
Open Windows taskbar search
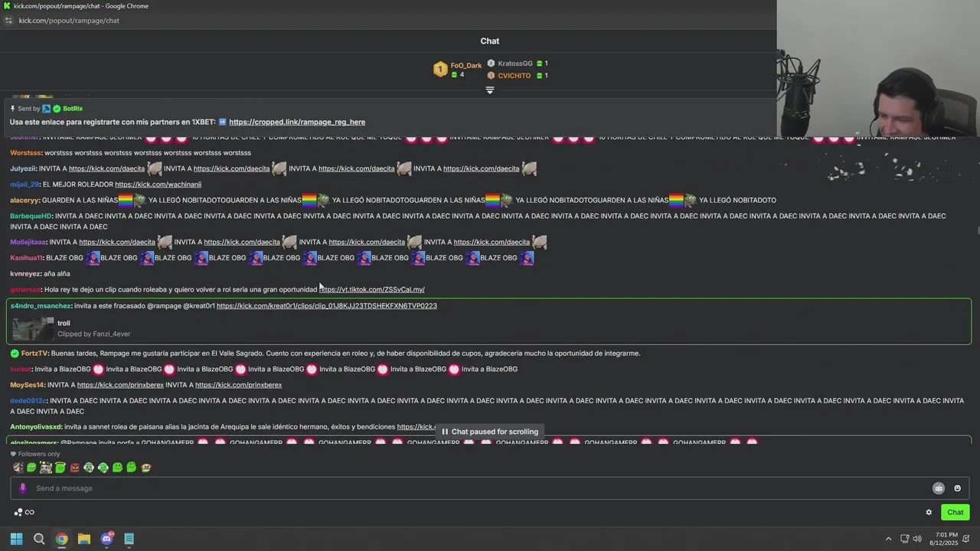coord(39,539)
